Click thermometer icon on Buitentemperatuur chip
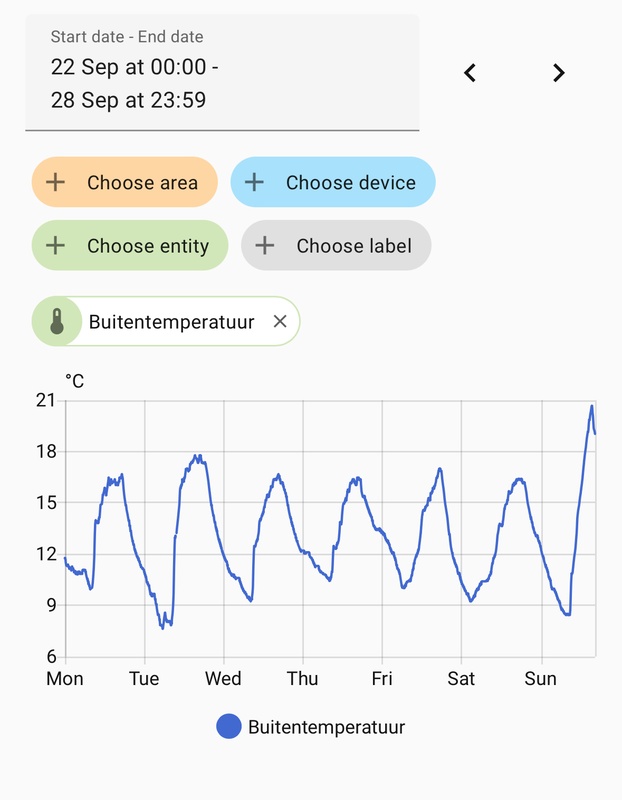Screen dimensions: 622x800 (x=56, y=322)
